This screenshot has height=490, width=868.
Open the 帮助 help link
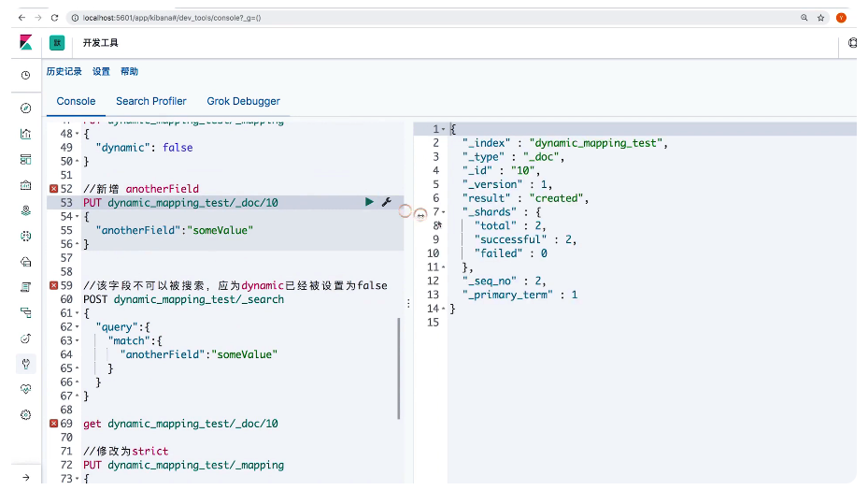(129, 72)
